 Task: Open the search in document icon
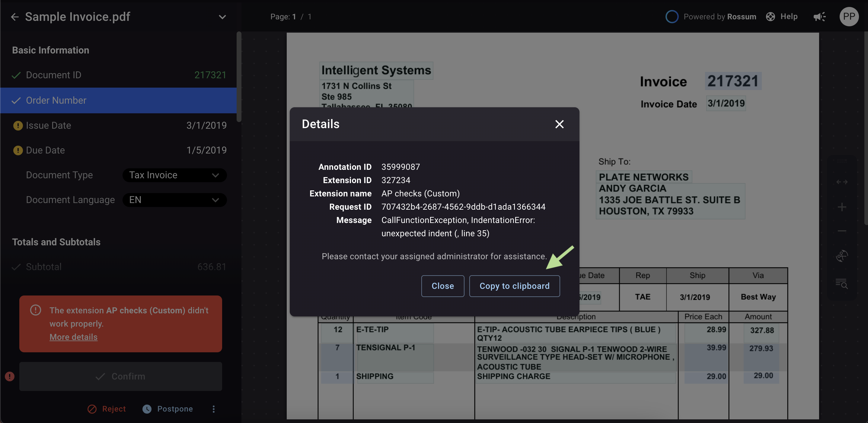(x=842, y=283)
